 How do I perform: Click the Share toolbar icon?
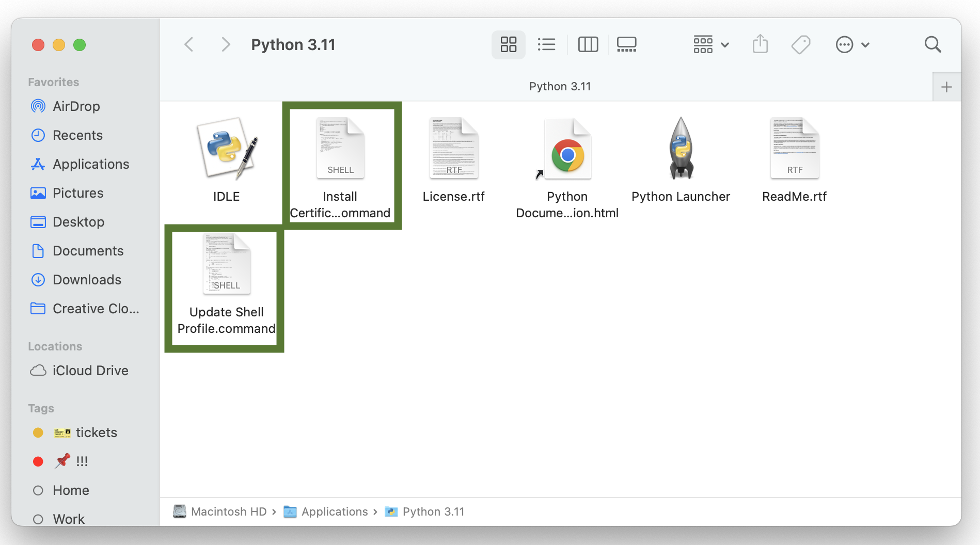[x=760, y=44]
